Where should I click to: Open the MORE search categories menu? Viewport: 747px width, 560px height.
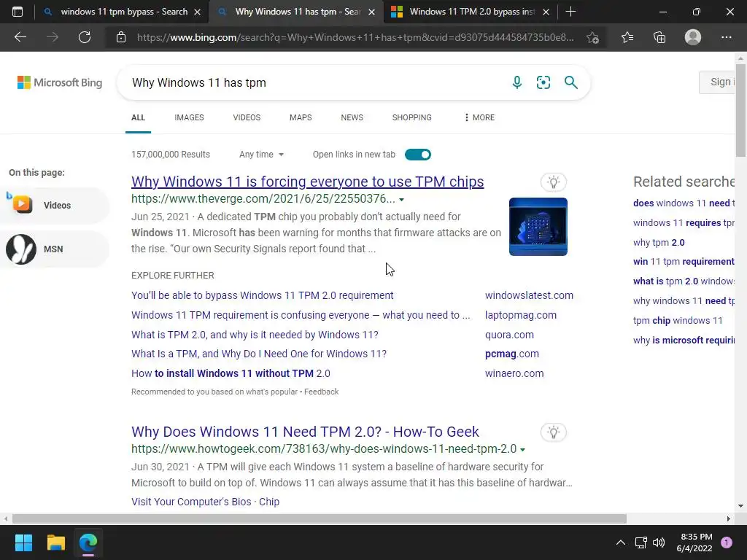click(479, 117)
